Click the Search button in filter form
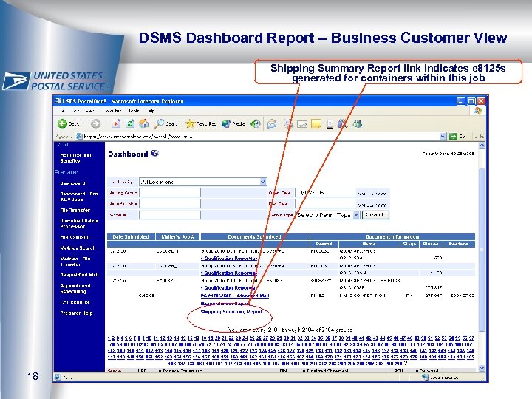Screen dimensions: 532x399 point(375,215)
